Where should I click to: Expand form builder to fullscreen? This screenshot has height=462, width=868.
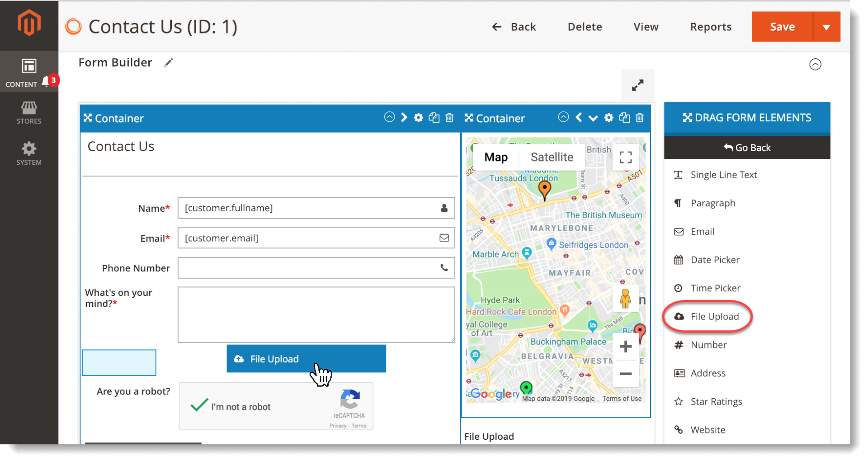tap(637, 85)
